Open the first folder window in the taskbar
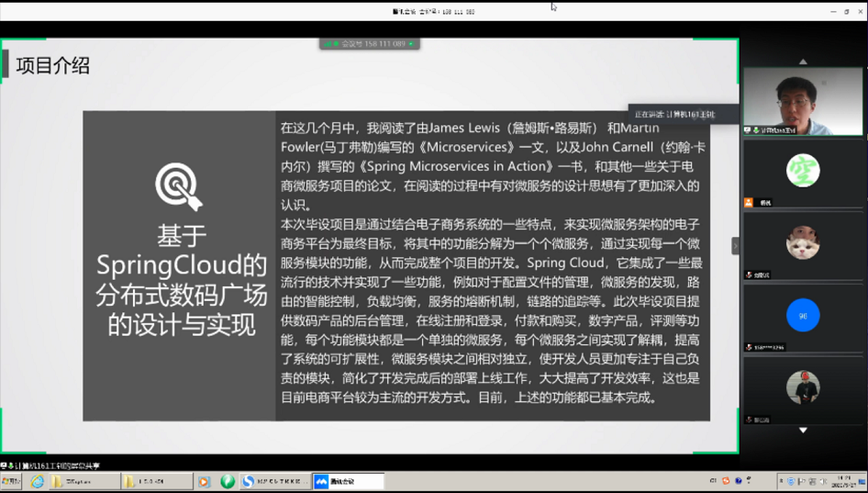Image resolution: width=868 pixels, height=493 pixels. (x=84, y=481)
